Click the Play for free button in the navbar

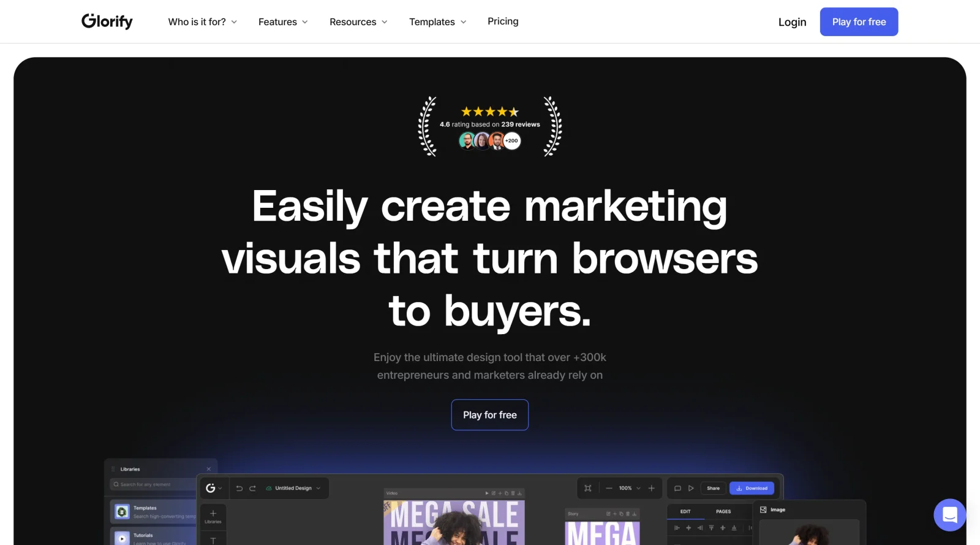click(x=859, y=21)
